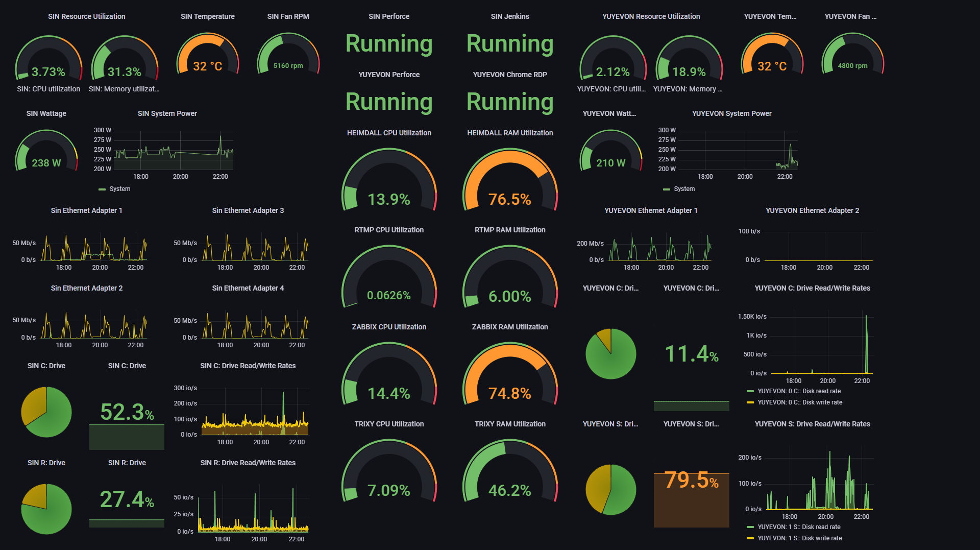Open SIN R: Drive Read/Write Rates title
980x550 pixels.
tap(248, 463)
